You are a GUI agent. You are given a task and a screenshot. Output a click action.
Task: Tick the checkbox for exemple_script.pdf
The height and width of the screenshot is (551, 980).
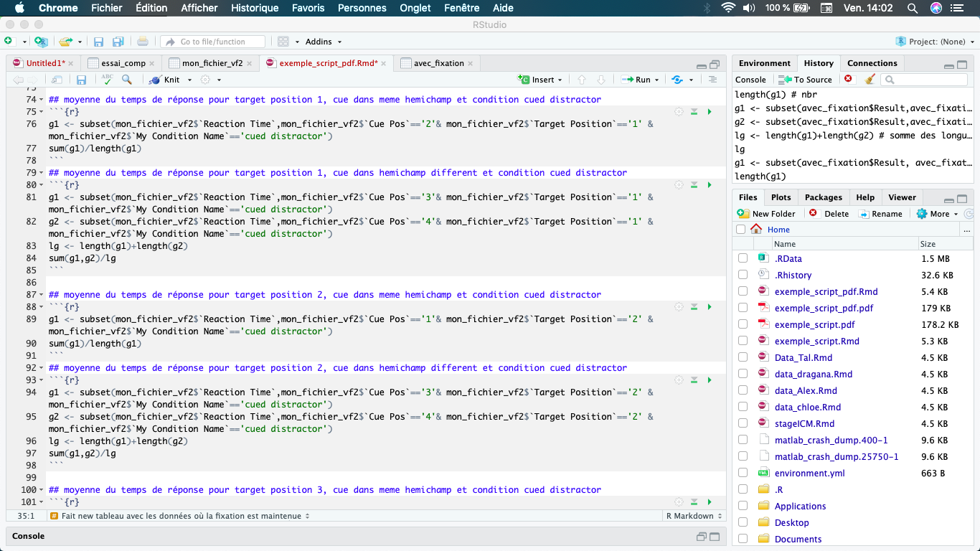743,324
